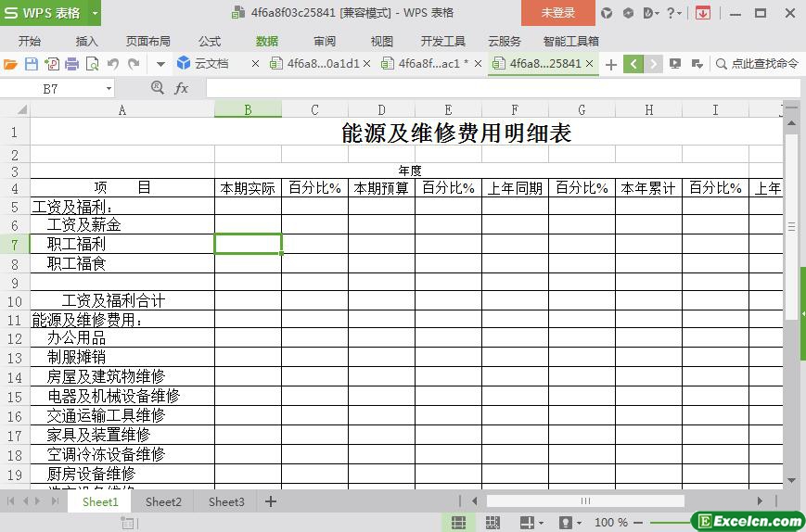Open the 插入 ribbon tab

click(x=86, y=41)
